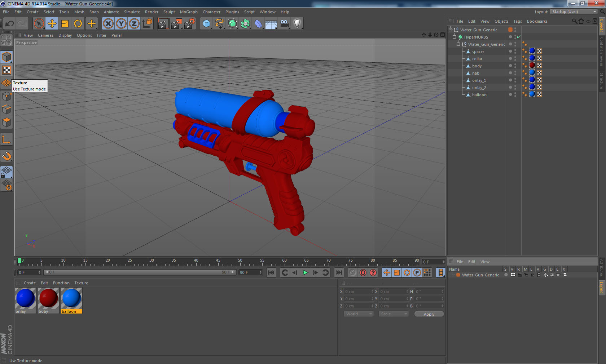Add a Floor environment object

coord(271,24)
